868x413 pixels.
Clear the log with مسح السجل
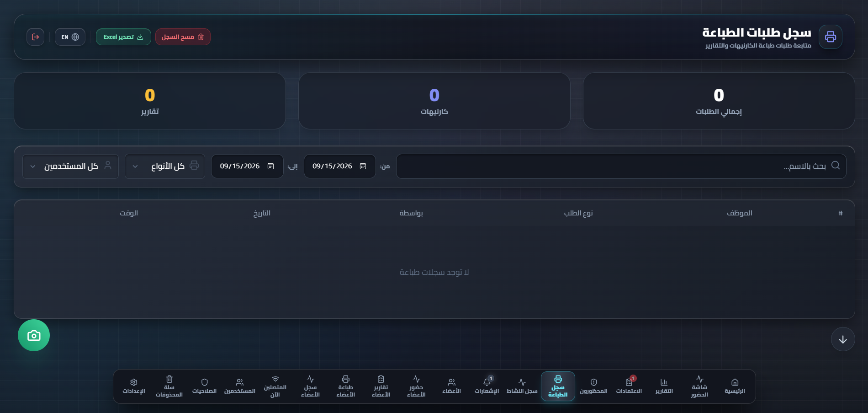tap(183, 37)
